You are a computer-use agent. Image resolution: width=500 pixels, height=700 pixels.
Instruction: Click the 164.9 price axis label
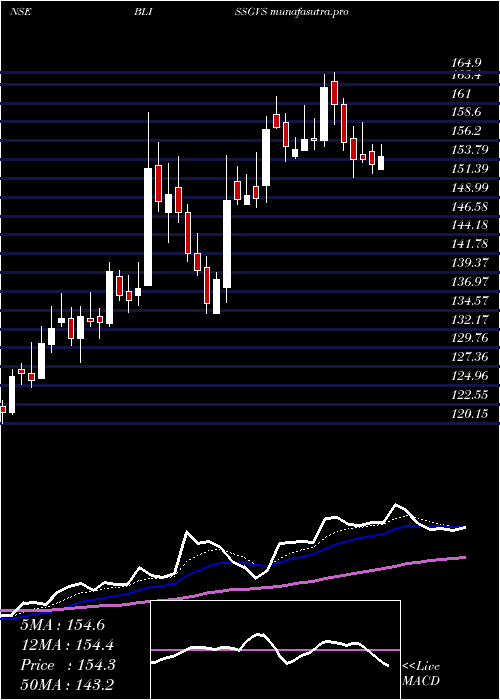(466, 63)
